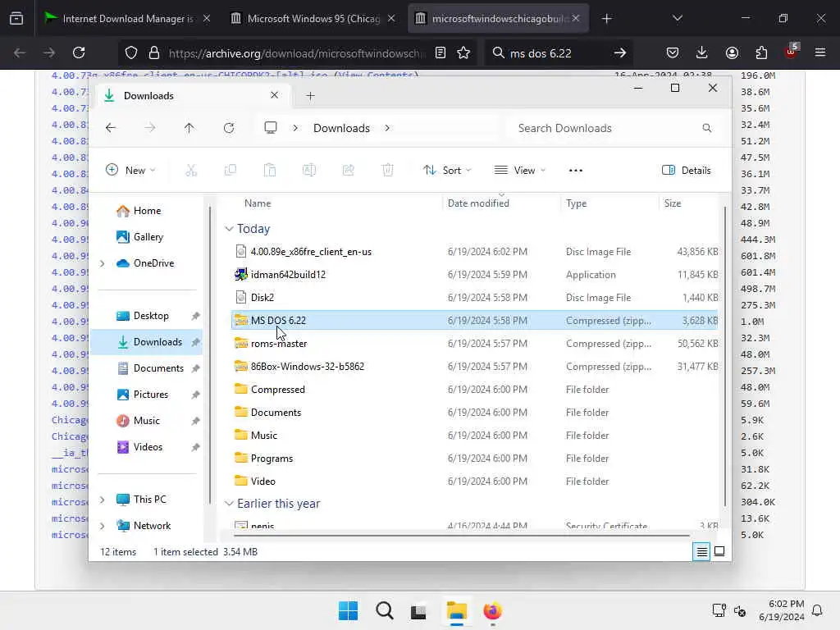The width and height of the screenshot is (840, 630).
Task: Select the Downloads Explorer tab
Action: 193,95
